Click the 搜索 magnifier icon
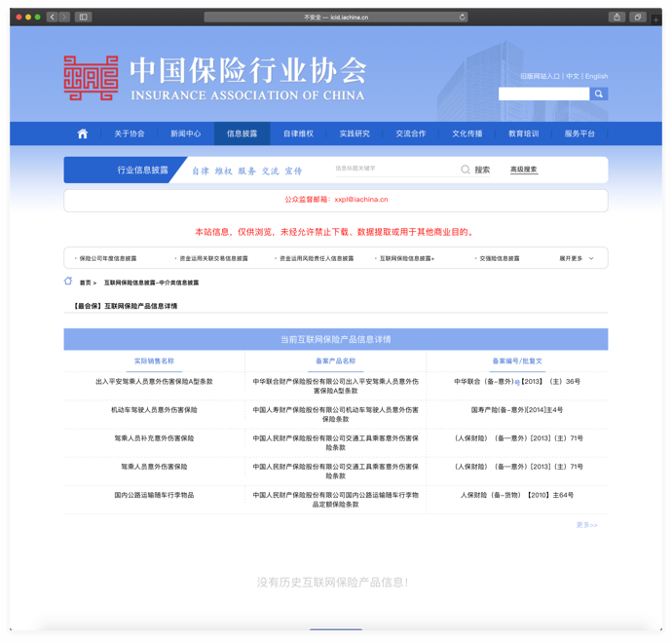Viewport: 672px width, 642px height. coord(466,170)
